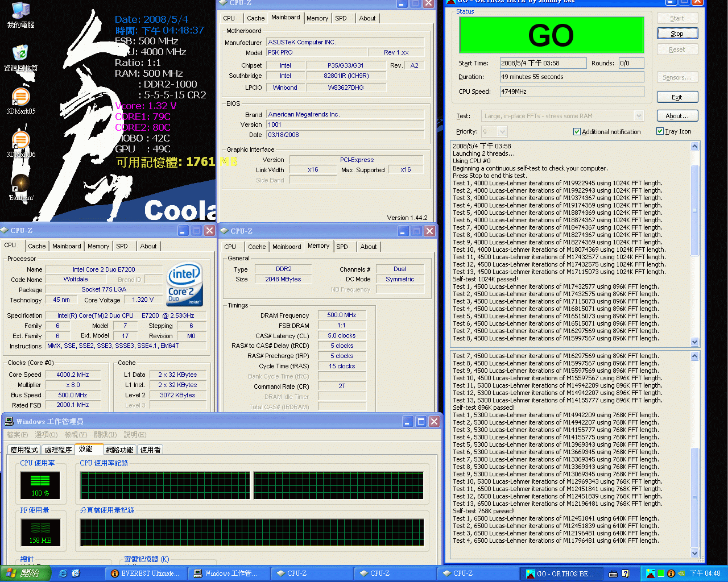Click the NVIDIA tray icon beside clock
728x582 pixels.
click(681, 573)
